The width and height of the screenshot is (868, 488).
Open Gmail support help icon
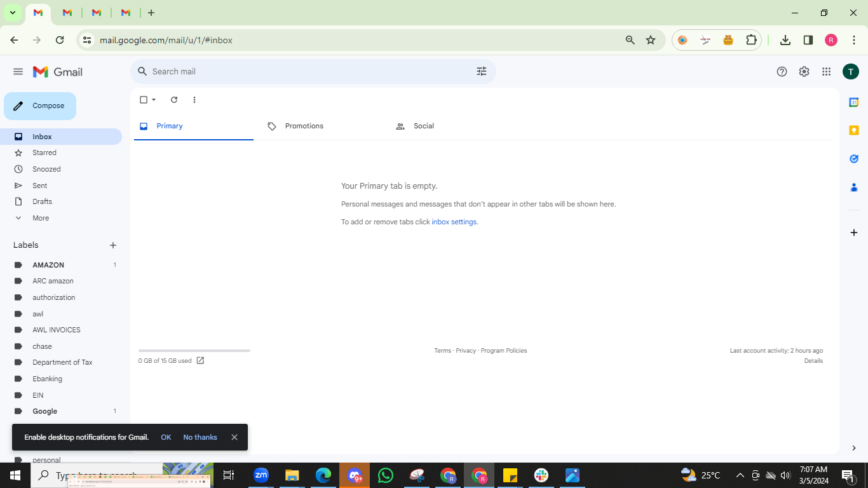[782, 72]
